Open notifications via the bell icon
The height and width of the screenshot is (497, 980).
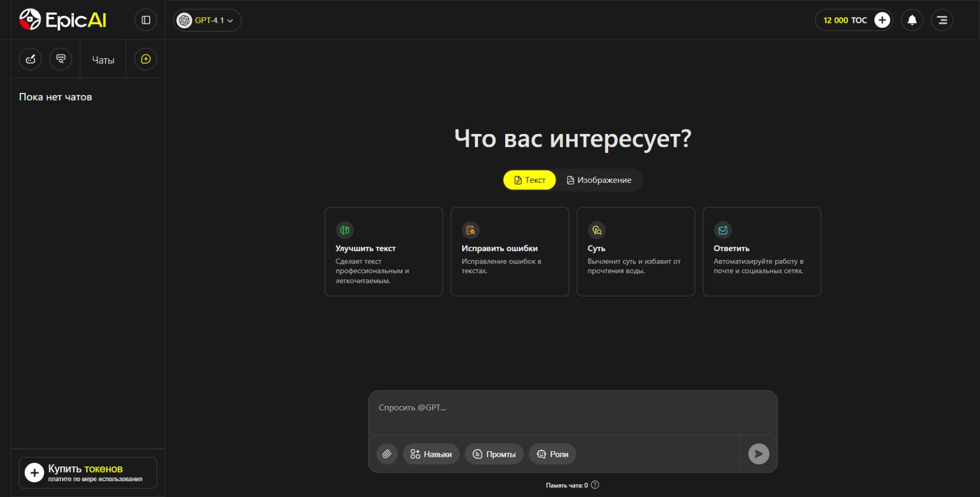point(912,20)
